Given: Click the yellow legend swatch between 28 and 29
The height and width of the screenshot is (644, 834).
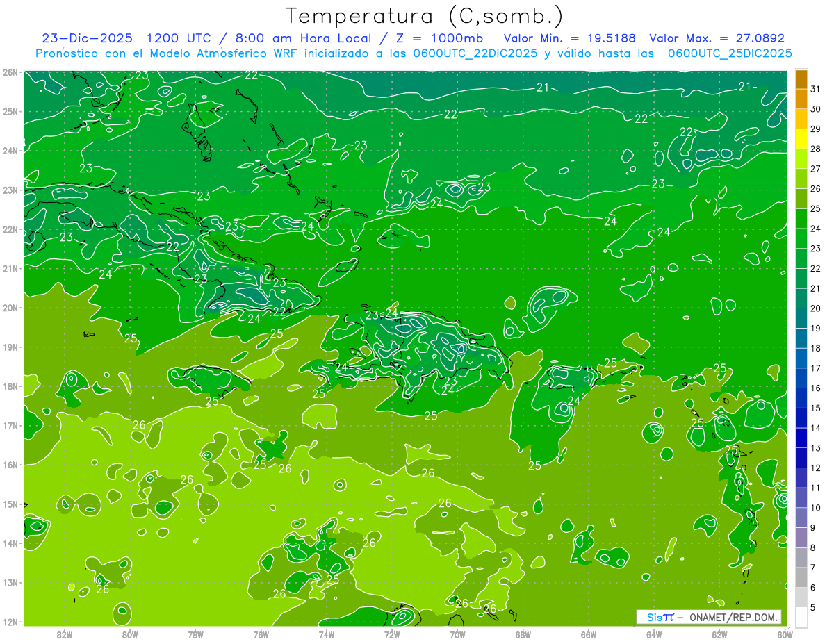Looking at the screenshot, I should click(801, 139).
